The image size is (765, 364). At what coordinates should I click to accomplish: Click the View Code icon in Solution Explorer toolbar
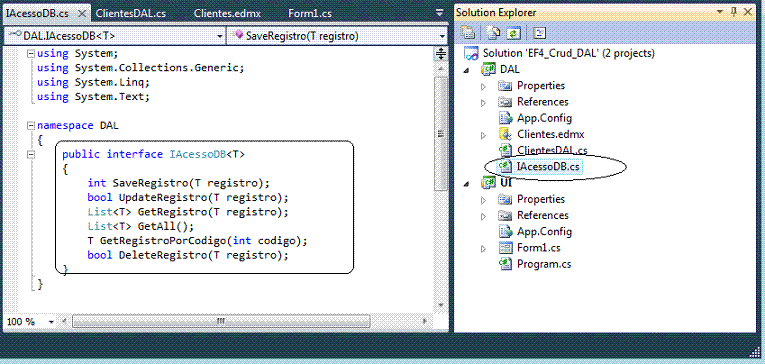[x=540, y=33]
